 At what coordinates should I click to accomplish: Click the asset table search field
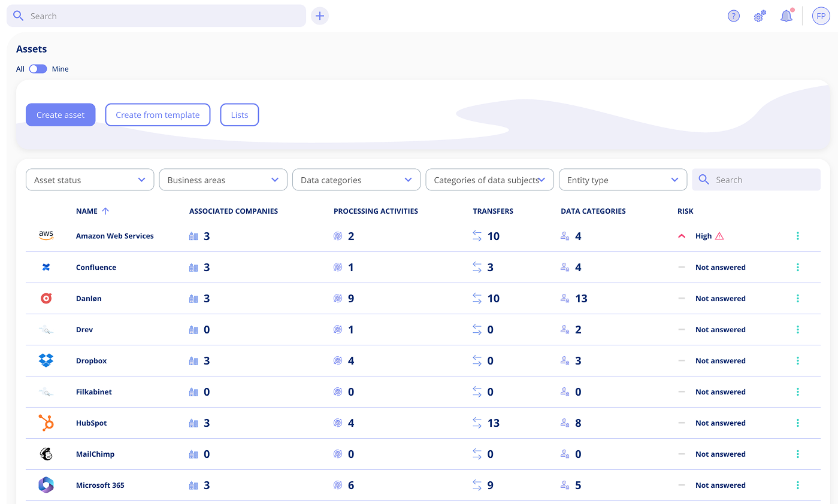pos(756,180)
